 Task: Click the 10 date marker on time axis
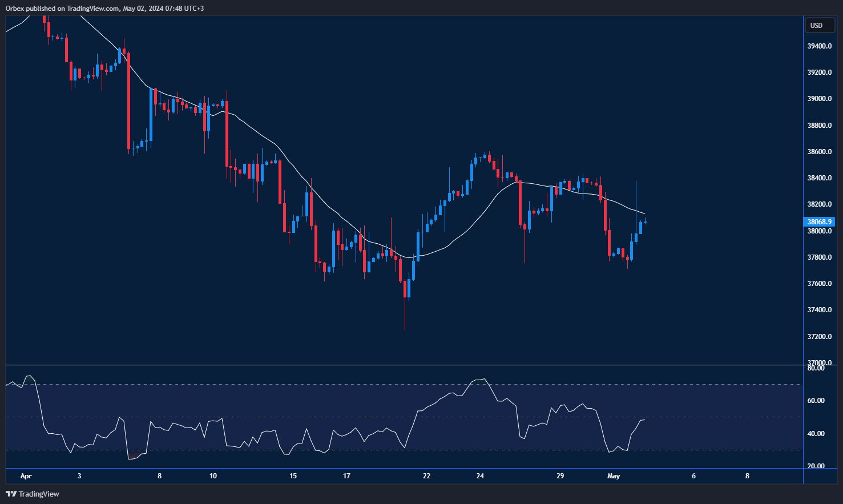[x=213, y=476]
